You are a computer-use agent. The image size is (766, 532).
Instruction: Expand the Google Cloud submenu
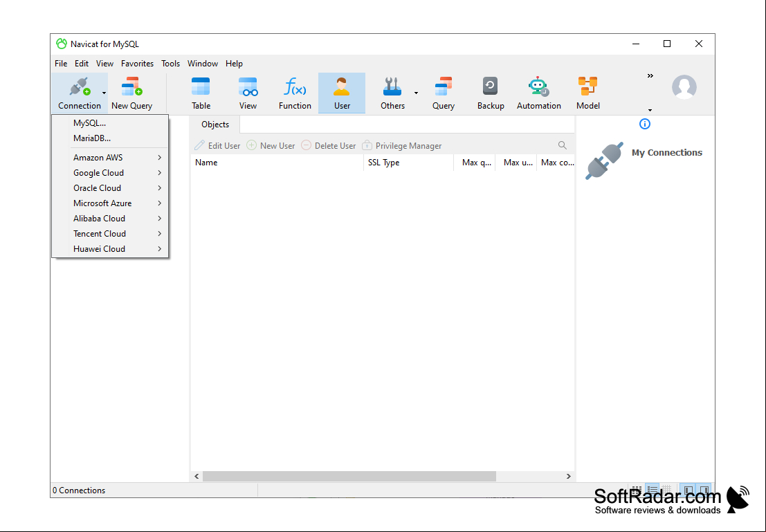coord(110,172)
